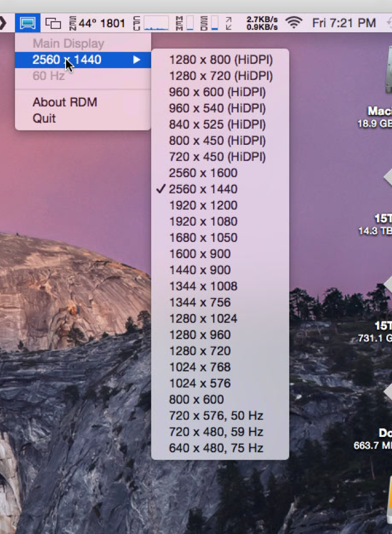Pick 1344 x 1008 resolution

220,286
